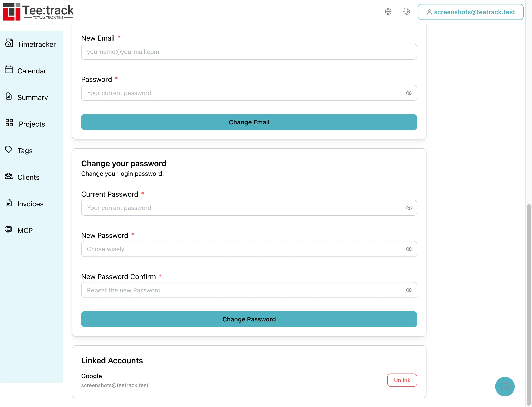Reveal the New Password text
532x407 pixels.
coord(409,249)
